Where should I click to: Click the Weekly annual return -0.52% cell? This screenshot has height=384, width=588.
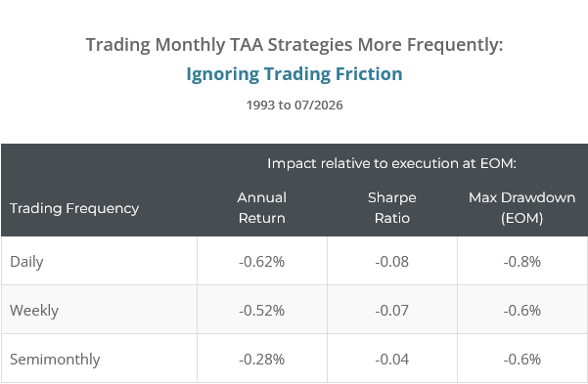point(262,310)
